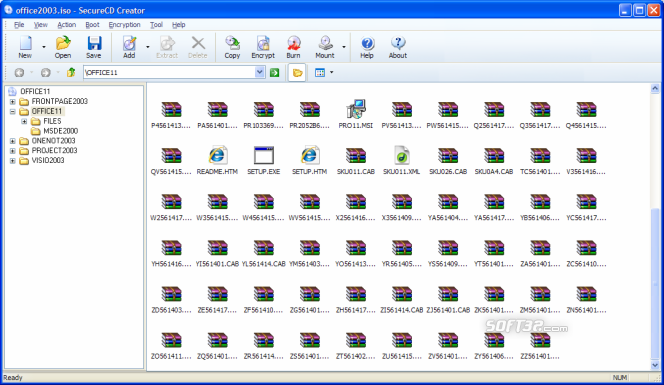Select the README.HTM file icon

pos(217,160)
